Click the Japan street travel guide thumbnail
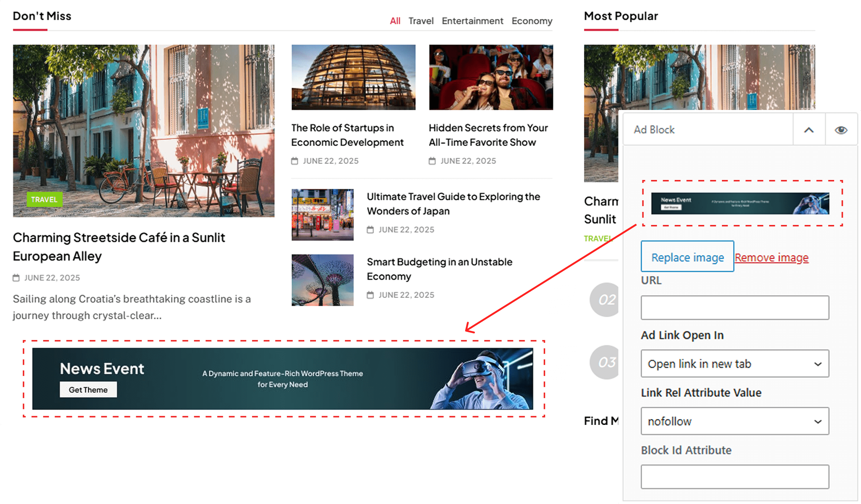 322,214
